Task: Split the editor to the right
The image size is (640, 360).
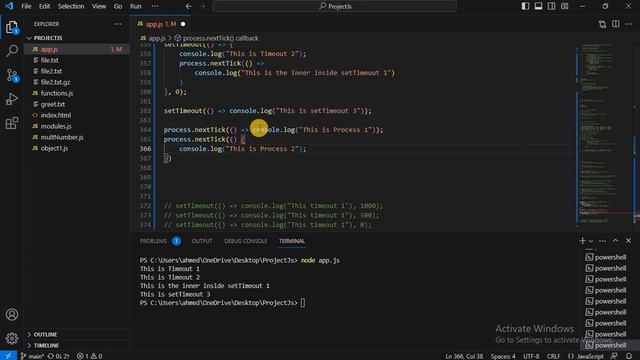Action: 616,24
